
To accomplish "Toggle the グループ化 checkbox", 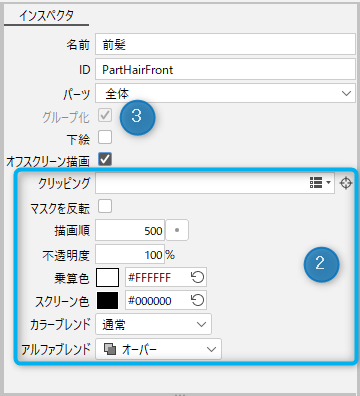I will pos(105,115).
